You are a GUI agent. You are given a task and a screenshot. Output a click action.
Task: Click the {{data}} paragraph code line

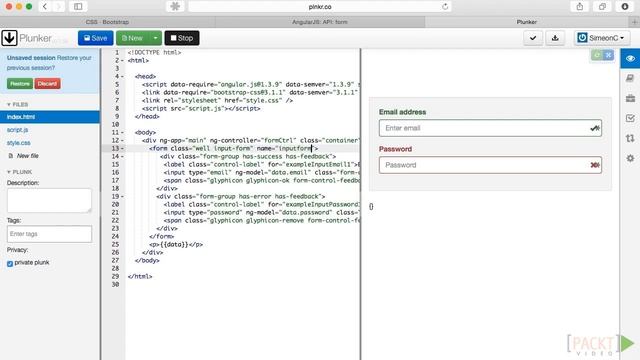click(x=176, y=244)
